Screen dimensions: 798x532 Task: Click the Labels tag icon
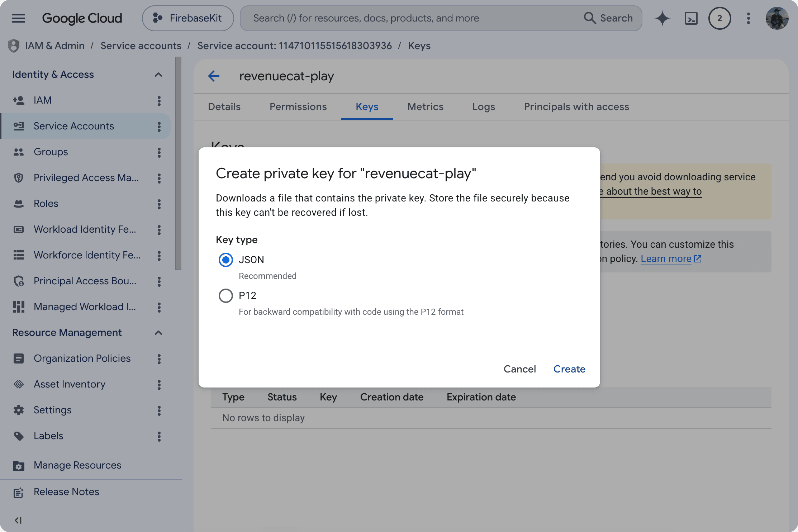pyautogui.click(x=19, y=436)
